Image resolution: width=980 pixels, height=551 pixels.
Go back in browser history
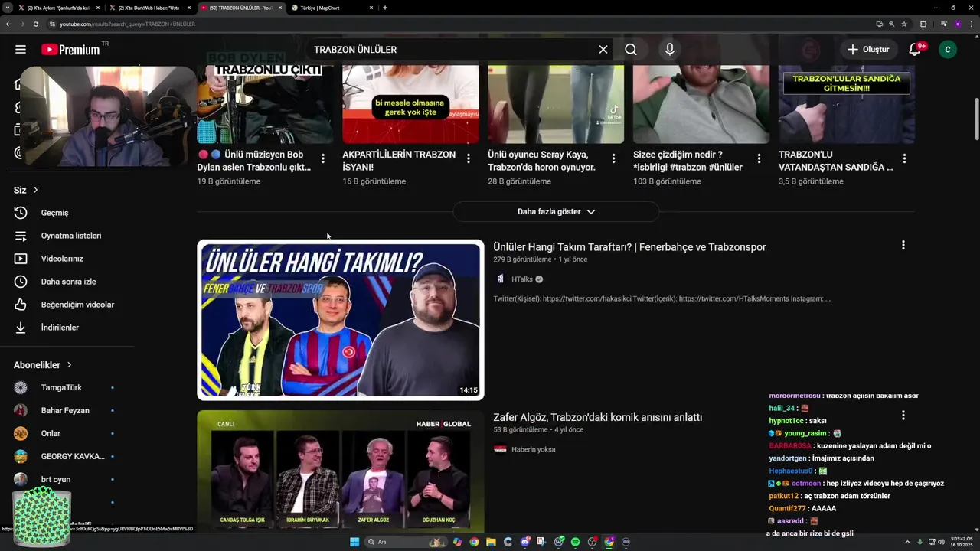8,24
